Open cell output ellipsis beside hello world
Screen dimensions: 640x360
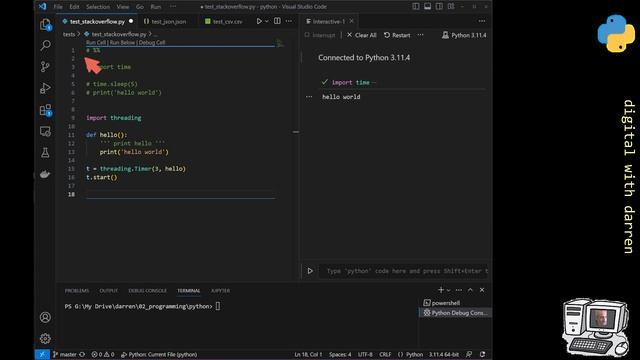[309, 97]
